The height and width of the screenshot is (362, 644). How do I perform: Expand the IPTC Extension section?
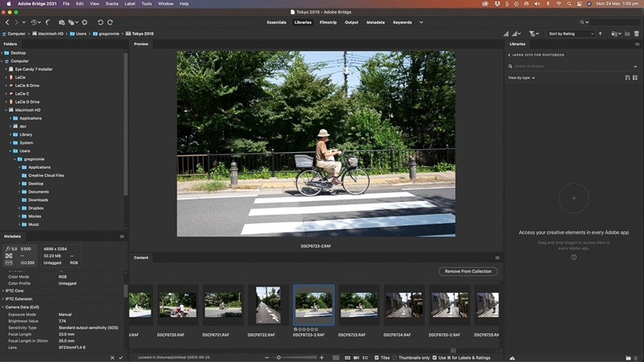3,298
